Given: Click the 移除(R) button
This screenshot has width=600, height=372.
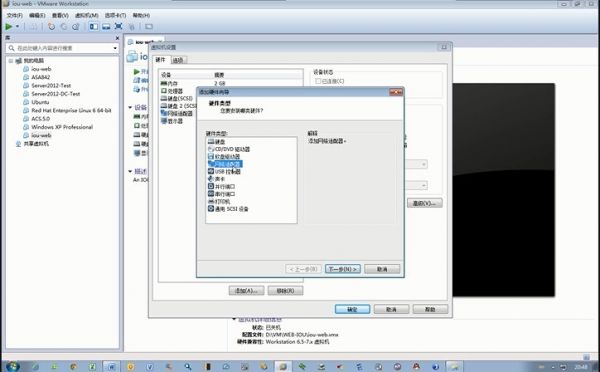Looking at the screenshot, I should tap(285, 290).
